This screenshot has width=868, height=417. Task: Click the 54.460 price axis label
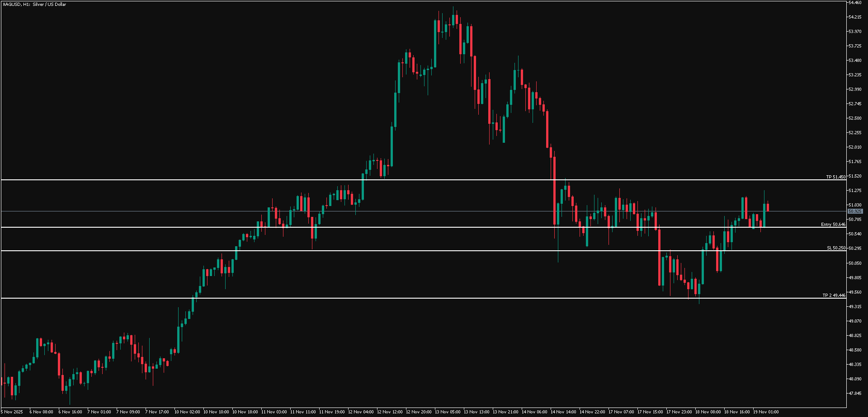(x=855, y=3)
